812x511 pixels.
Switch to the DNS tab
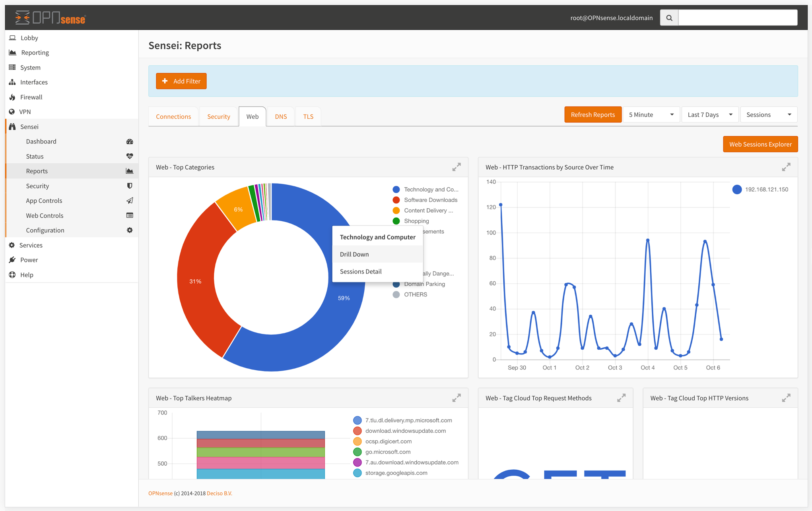[281, 116]
